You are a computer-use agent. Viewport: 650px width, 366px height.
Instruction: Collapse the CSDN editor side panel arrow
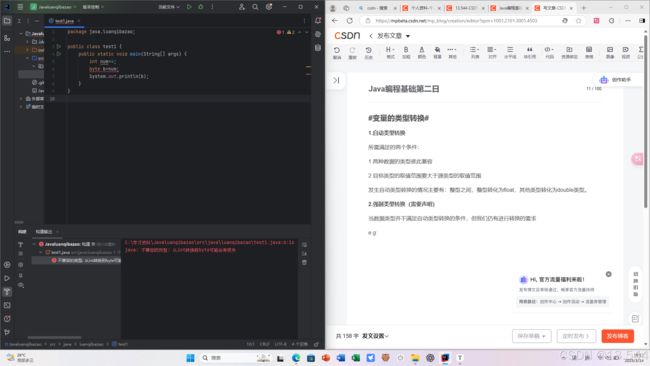336,80
